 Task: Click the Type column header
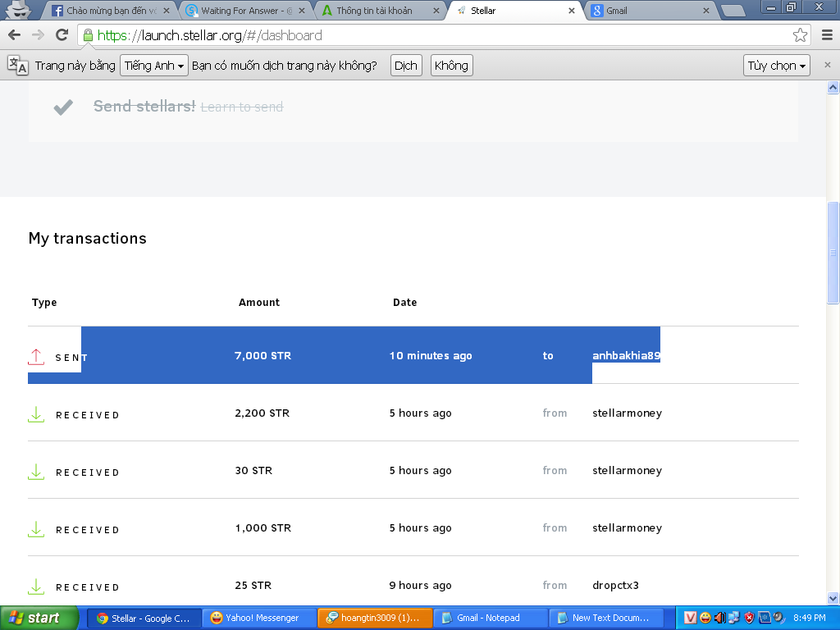[44, 303]
